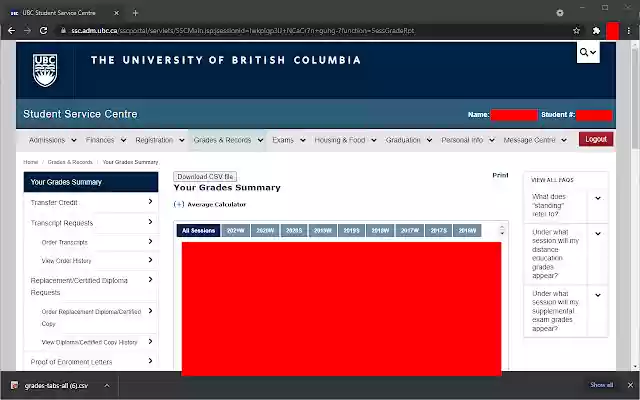640x400 pixels.
Task: Reload the current page
Action: [43, 31]
